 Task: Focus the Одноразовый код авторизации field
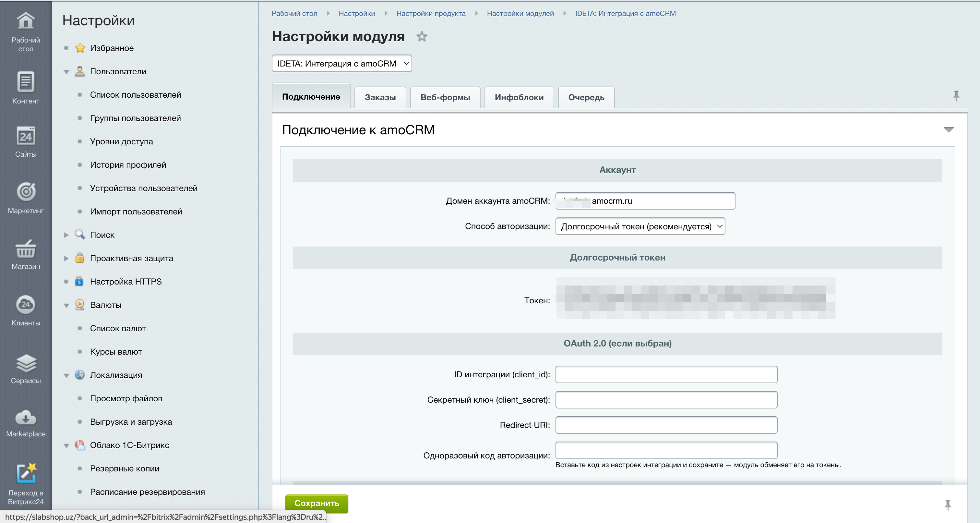[666, 450]
